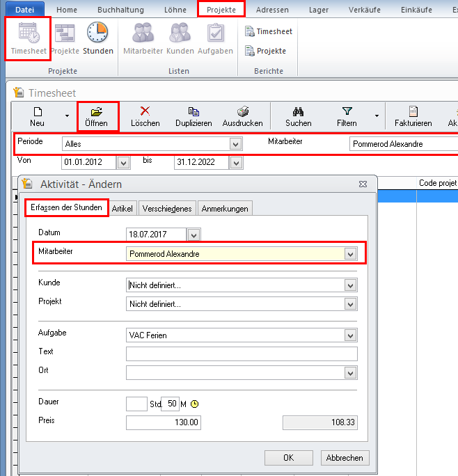This screenshot has width=458, height=476.
Task: Create a new entry with Neu
Action: coord(38,117)
